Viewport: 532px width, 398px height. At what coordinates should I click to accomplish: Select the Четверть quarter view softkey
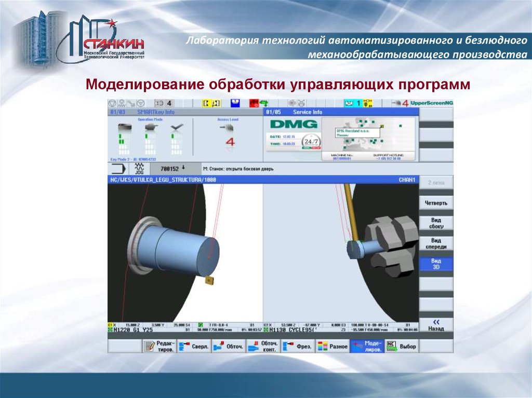coord(436,203)
